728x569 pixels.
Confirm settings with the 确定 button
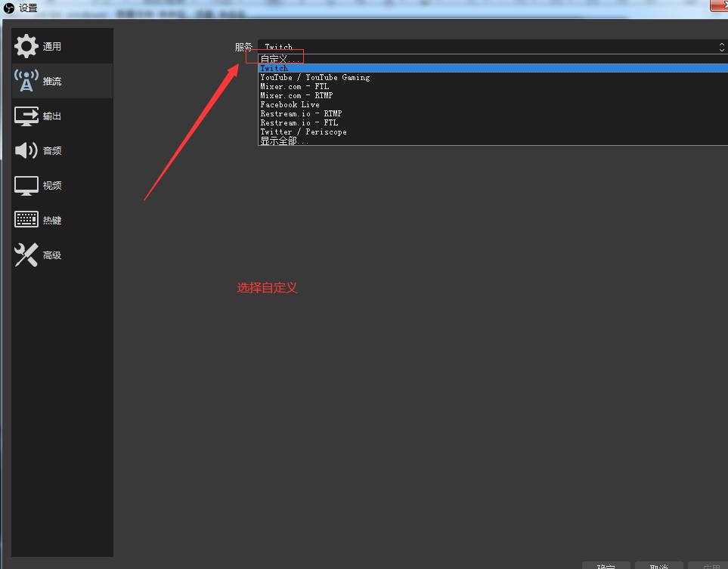(x=606, y=566)
